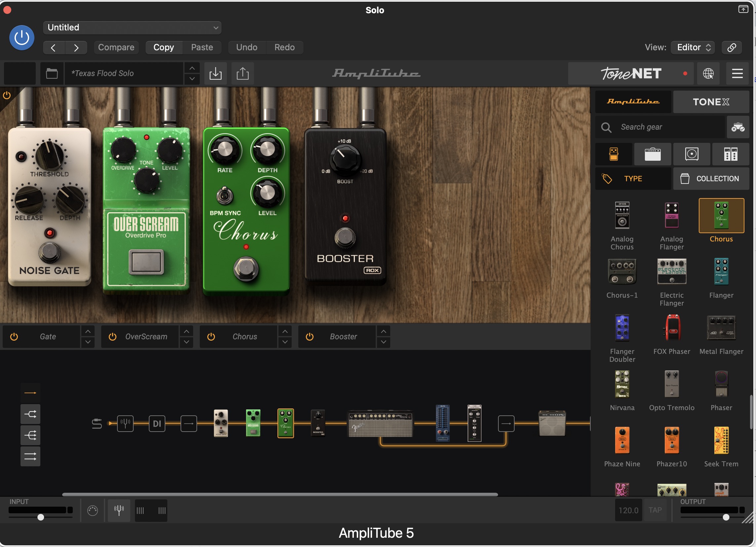Select the last parallel routing layout icon
The width and height of the screenshot is (756, 547).
coord(30,456)
